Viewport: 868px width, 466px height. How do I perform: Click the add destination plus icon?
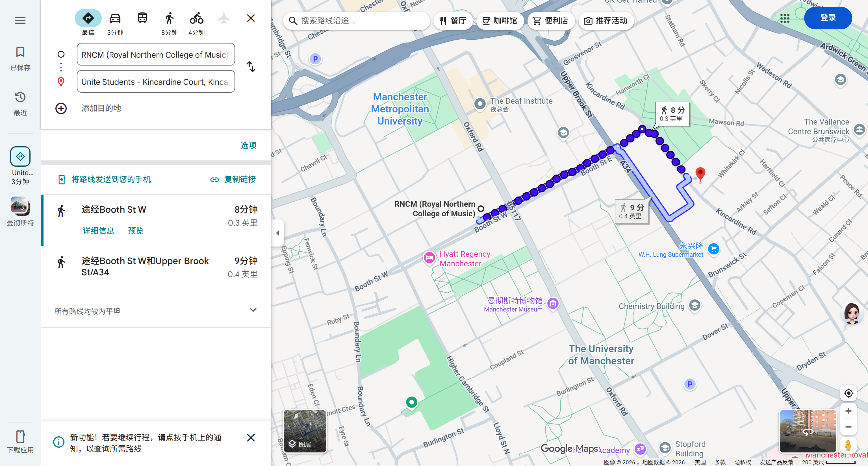[x=61, y=108]
